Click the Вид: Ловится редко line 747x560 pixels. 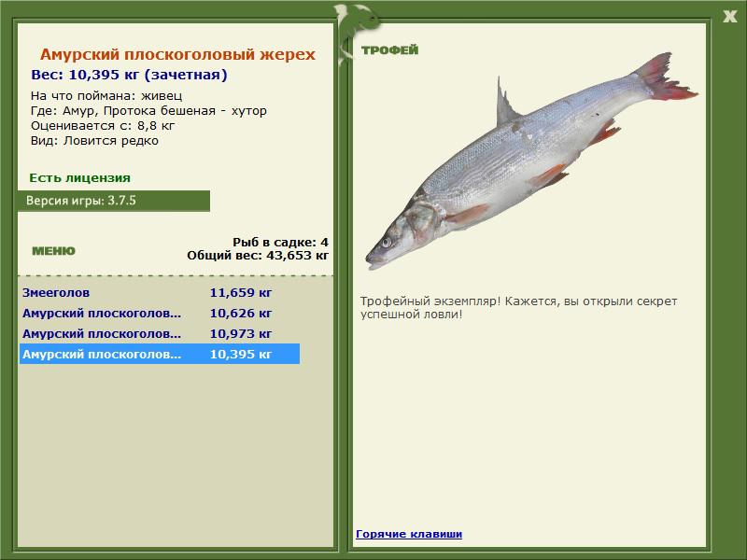[x=94, y=141]
